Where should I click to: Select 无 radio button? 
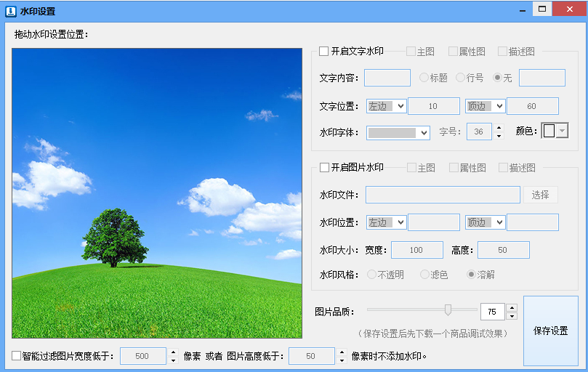497,78
